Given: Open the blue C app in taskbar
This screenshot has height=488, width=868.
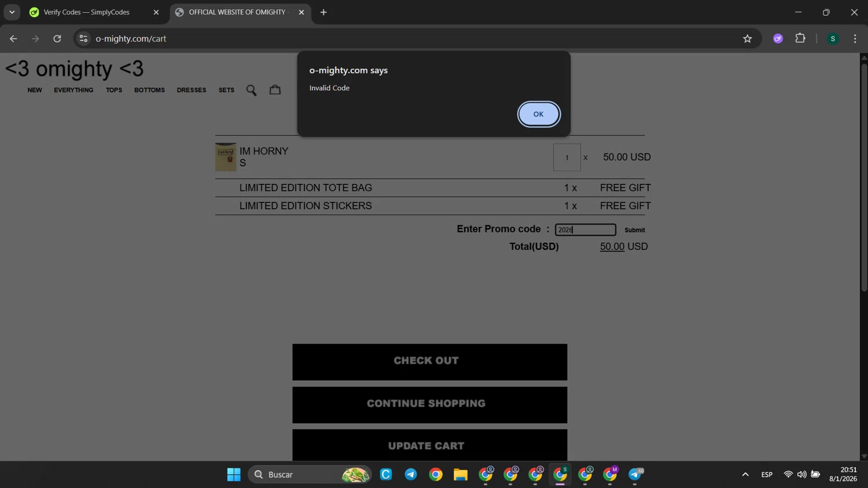Looking at the screenshot, I should pos(386,475).
